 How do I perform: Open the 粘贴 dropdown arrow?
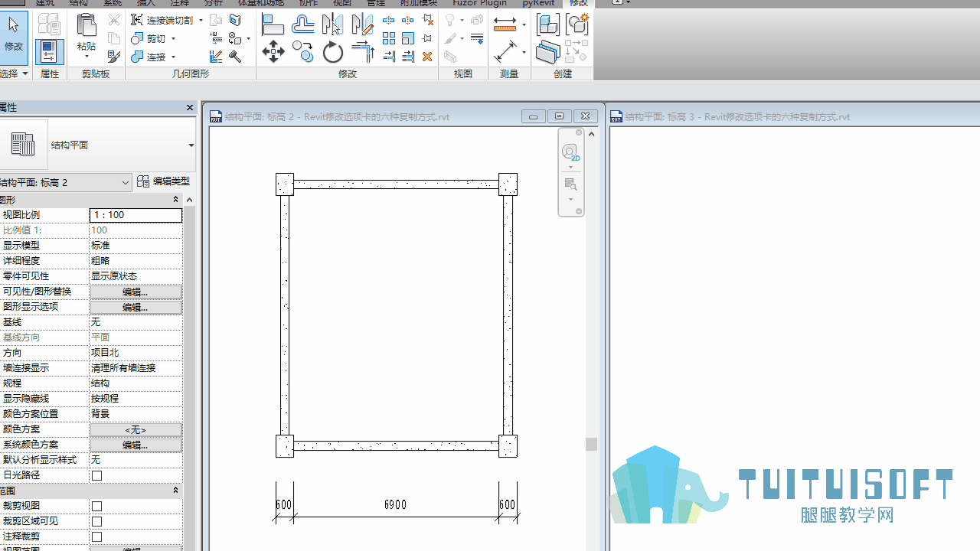[87, 57]
